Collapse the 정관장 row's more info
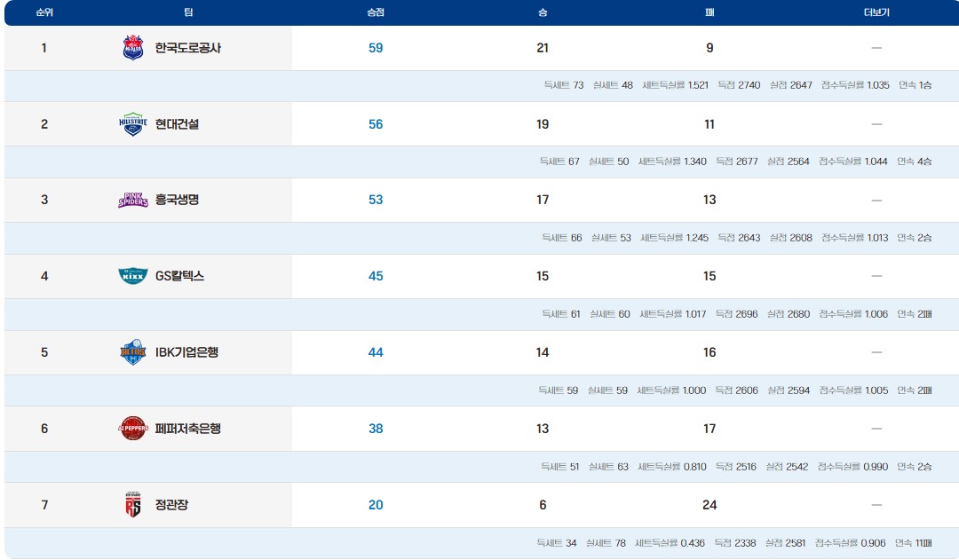Image resolution: width=959 pixels, height=560 pixels. [x=876, y=505]
